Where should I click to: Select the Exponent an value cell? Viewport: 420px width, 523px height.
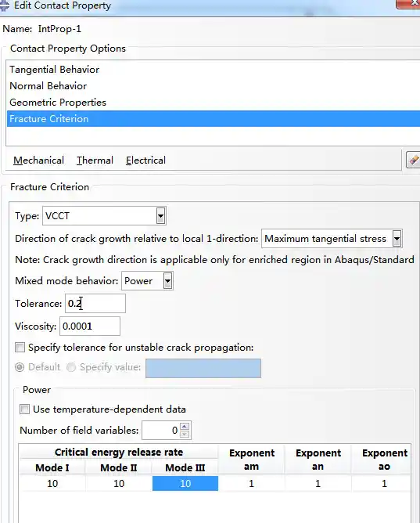pos(318,483)
